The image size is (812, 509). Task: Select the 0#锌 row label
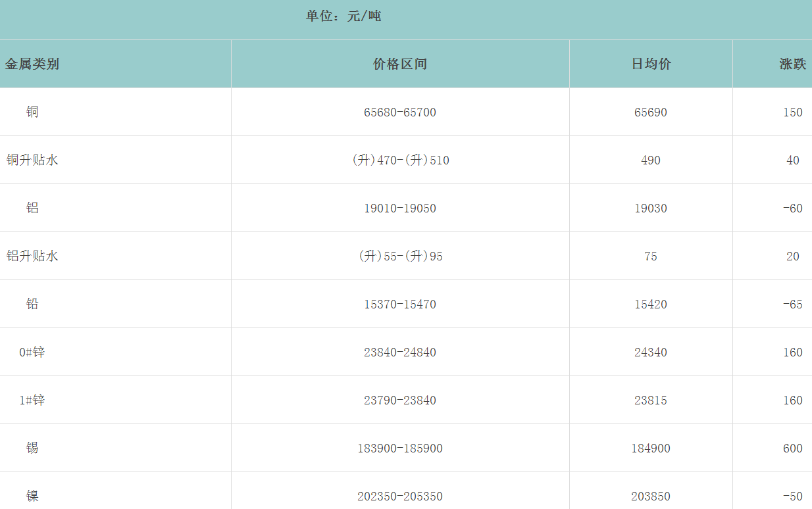32,352
